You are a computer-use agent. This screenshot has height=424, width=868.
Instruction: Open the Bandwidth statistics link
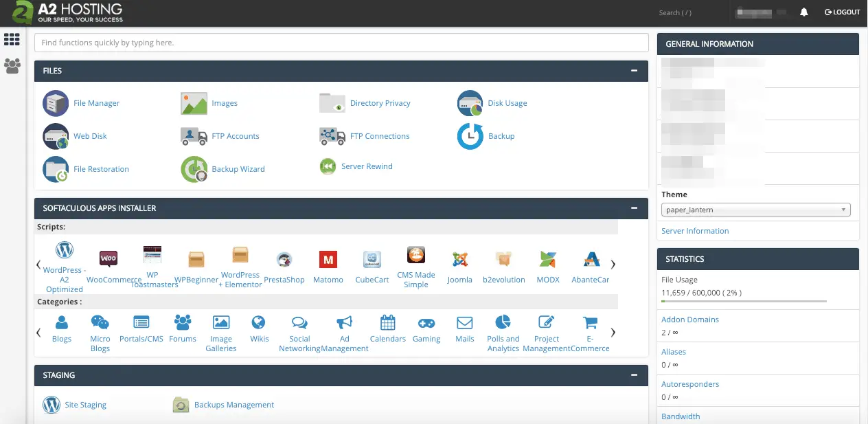coord(681,416)
